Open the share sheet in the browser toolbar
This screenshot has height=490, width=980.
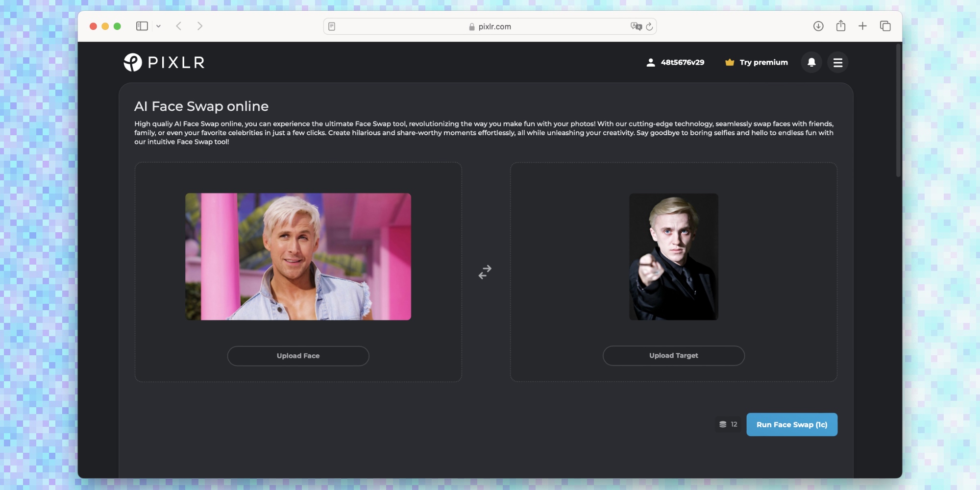tap(841, 25)
